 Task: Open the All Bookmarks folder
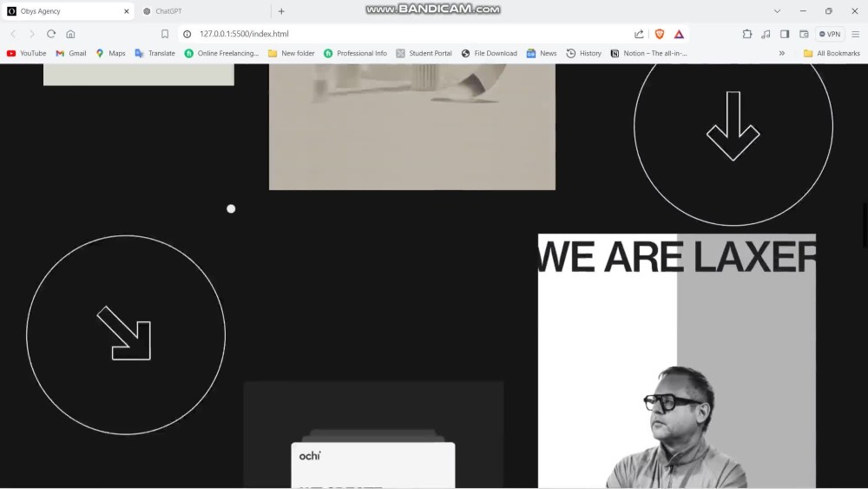(x=832, y=53)
